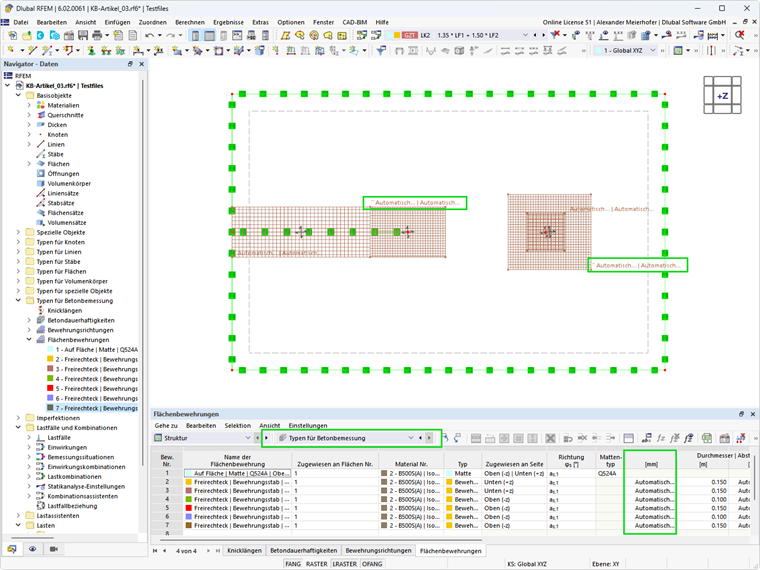Toggle the tables panel button in toolbar

click(x=209, y=35)
